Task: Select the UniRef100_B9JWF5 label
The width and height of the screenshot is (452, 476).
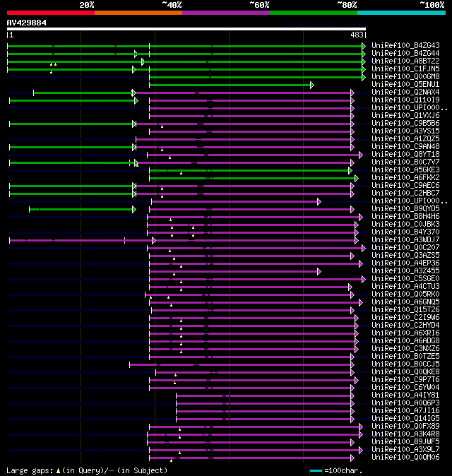Action: tap(405, 441)
